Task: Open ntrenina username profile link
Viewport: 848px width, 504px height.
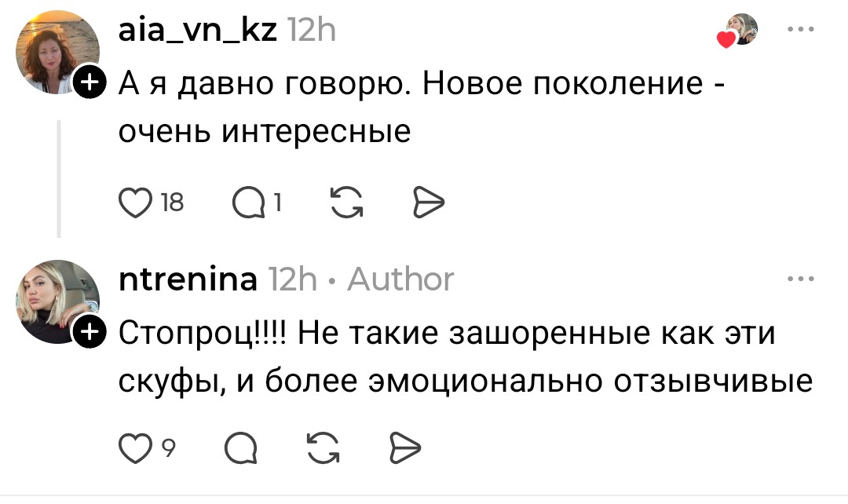Action: pyautogui.click(x=188, y=279)
